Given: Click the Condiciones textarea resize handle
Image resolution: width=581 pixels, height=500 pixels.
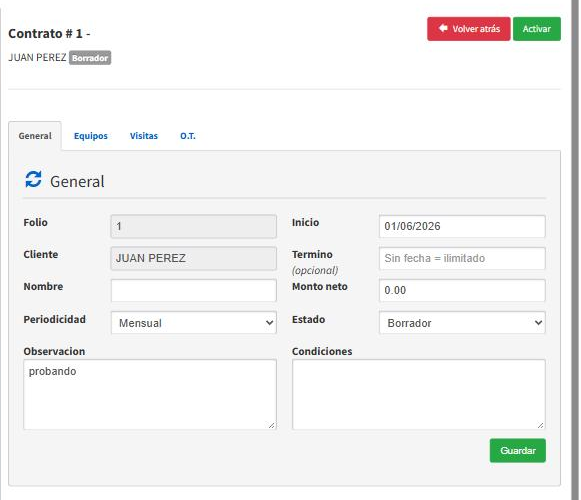Looking at the screenshot, I should (x=541, y=425).
